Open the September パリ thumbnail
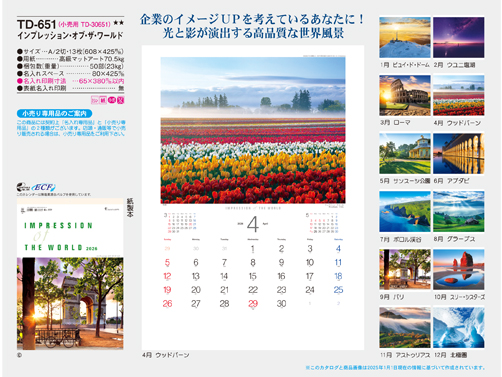This screenshot has height=377, width=502. pos(405,269)
